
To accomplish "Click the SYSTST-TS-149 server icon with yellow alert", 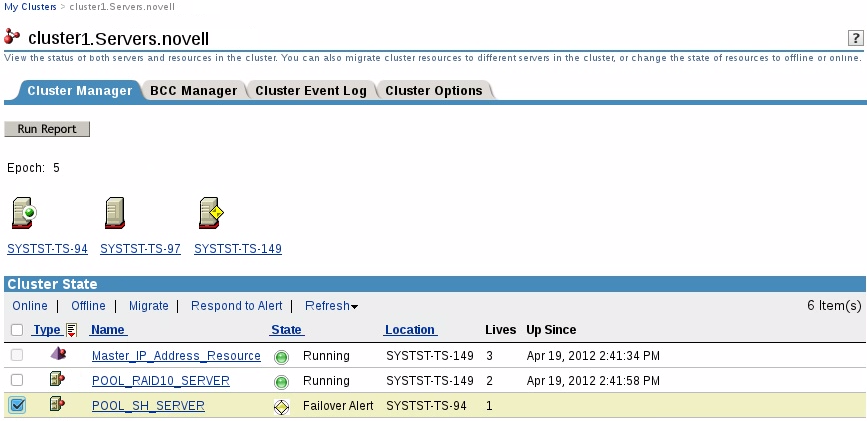I will (x=211, y=213).
